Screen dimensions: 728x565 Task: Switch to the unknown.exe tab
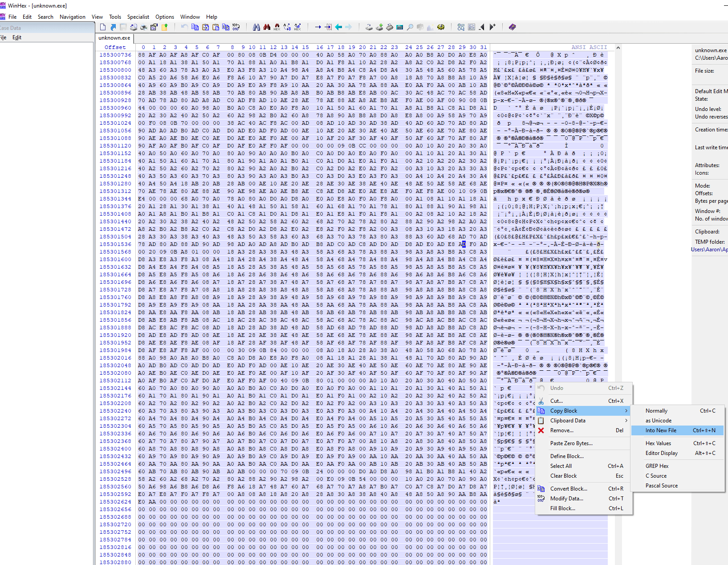tap(114, 38)
